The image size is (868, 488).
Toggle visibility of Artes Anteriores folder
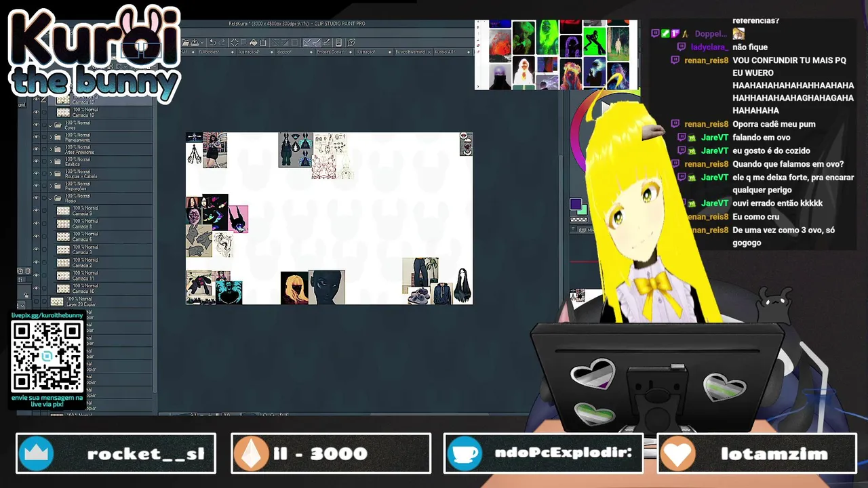pyautogui.click(x=36, y=149)
